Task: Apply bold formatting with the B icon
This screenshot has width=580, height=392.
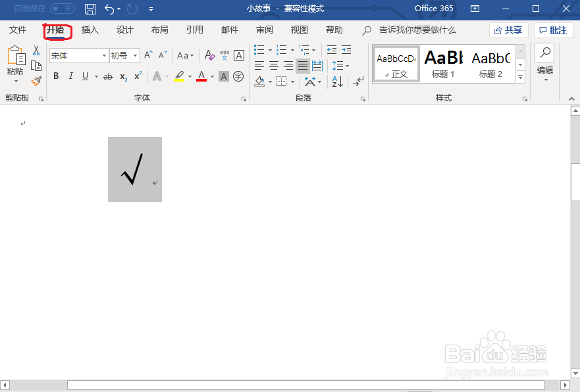Action: pos(56,76)
